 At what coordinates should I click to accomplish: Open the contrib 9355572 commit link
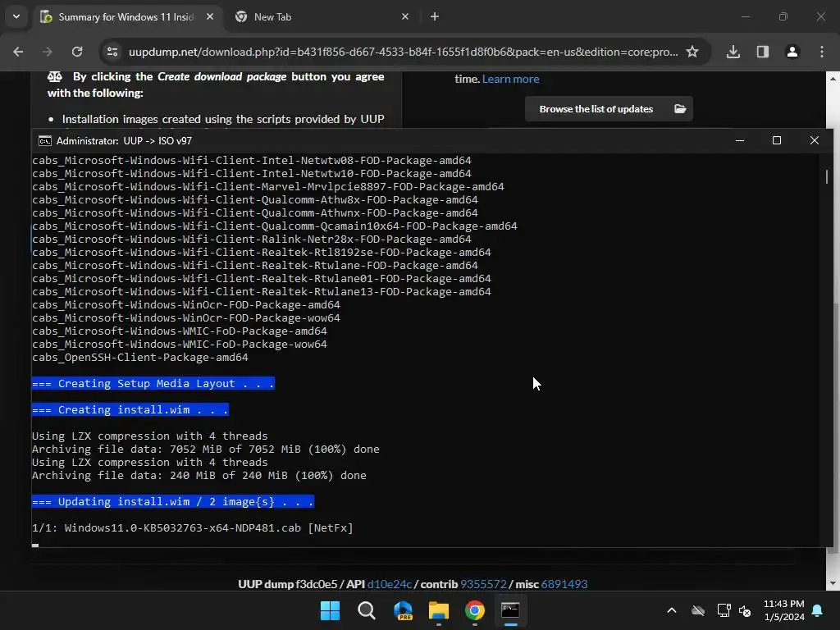tap(483, 584)
